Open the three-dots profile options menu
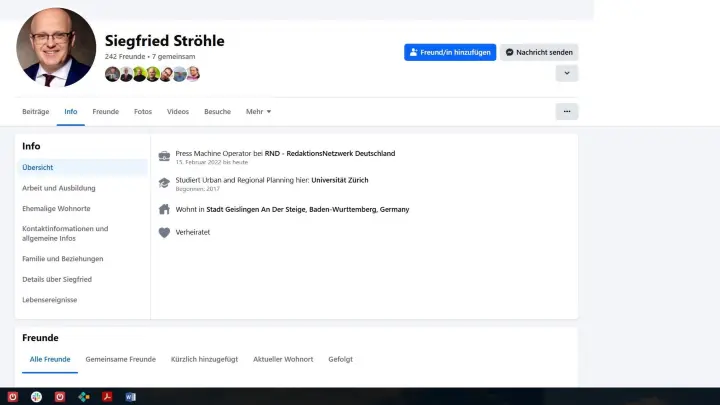The width and height of the screenshot is (720, 405). tap(566, 111)
